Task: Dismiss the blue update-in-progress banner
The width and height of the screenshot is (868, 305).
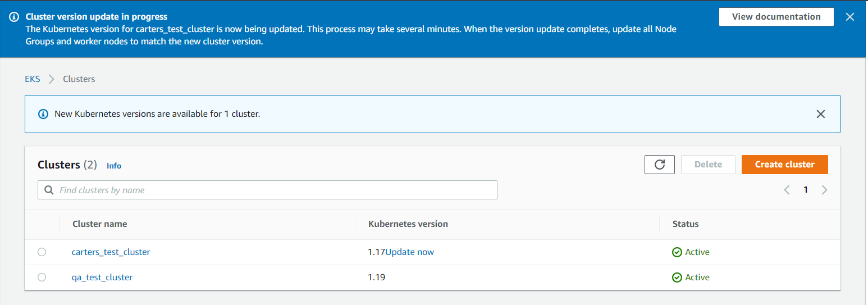Action: click(x=850, y=17)
